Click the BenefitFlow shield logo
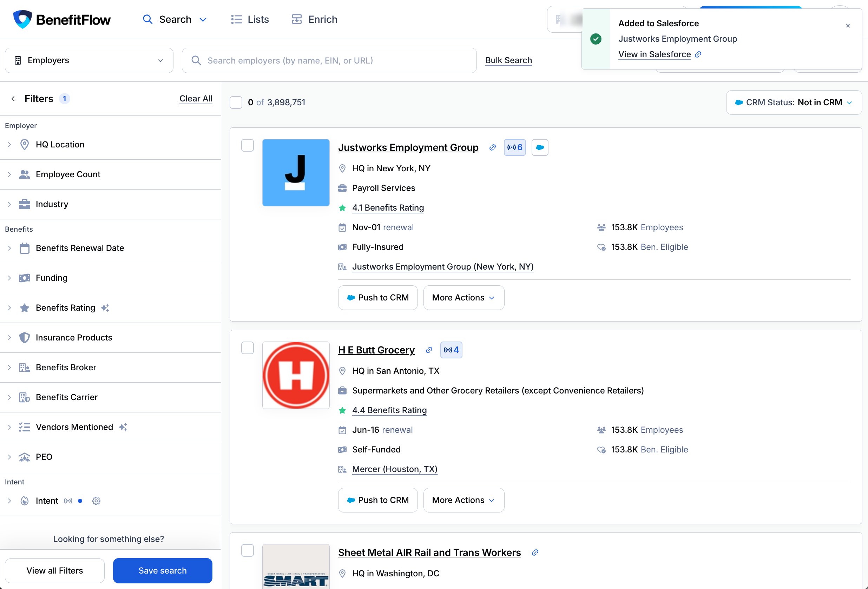This screenshot has width=868, height=589. [22, 19]
